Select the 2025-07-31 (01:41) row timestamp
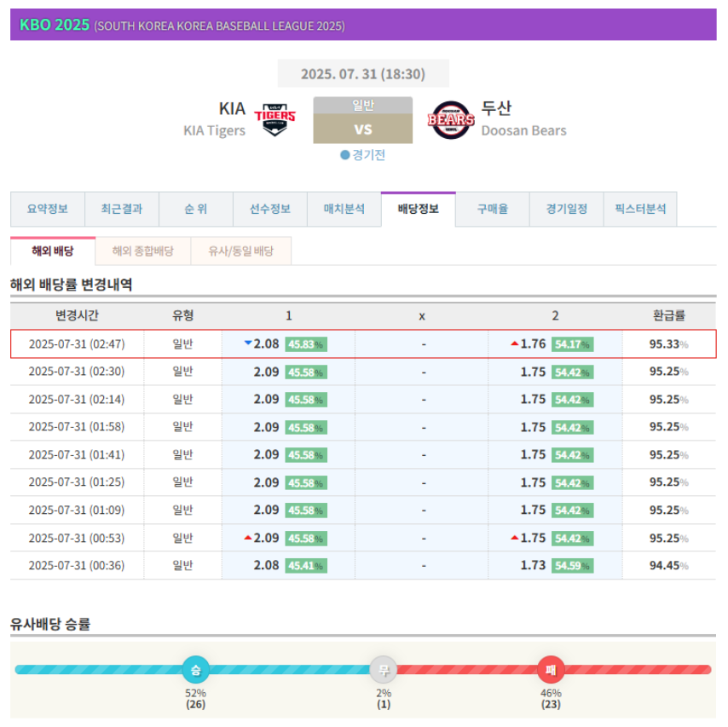728x727 pixels. pos(77,454)
